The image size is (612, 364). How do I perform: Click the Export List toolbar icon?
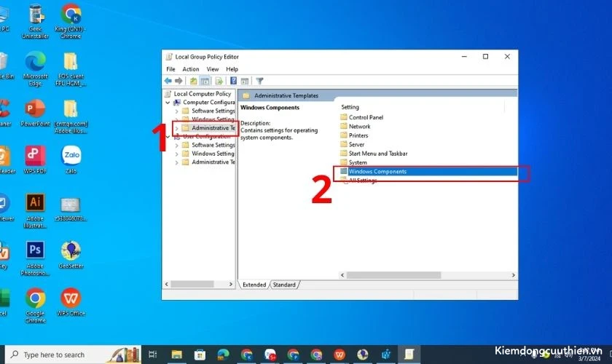tap(219, 81)
